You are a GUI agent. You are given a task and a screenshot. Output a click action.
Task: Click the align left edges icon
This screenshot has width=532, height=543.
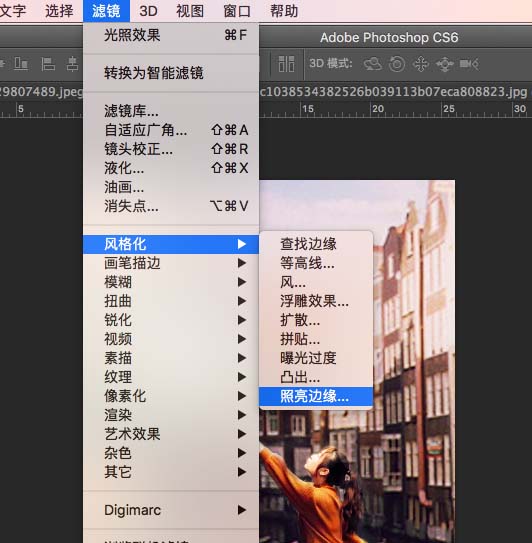pyautogui.click(x=48, y=64)
